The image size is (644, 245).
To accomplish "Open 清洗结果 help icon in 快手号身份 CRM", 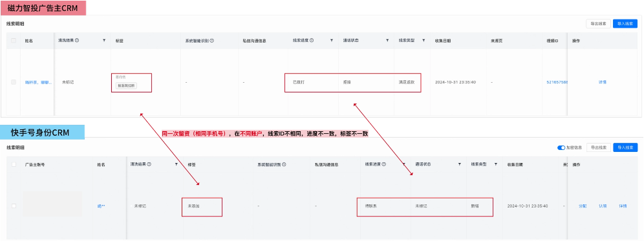I will coord(149,164).
